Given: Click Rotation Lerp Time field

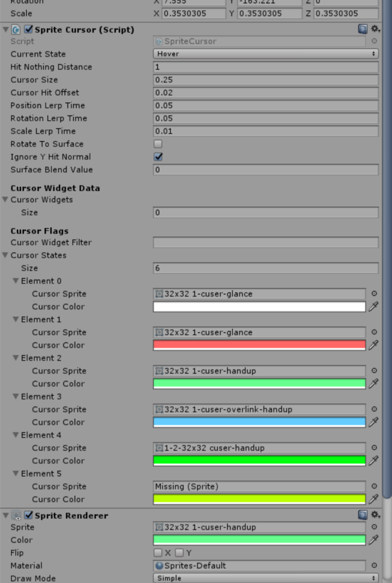Looking at the screenshot, I should (x=266, y=118).
